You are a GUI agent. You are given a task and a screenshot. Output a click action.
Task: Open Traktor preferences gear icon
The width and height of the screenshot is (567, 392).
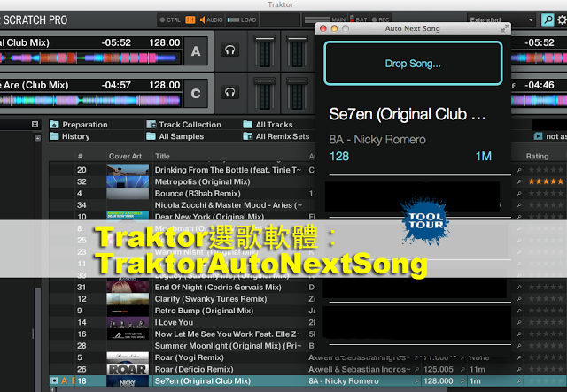coord(562,19)
